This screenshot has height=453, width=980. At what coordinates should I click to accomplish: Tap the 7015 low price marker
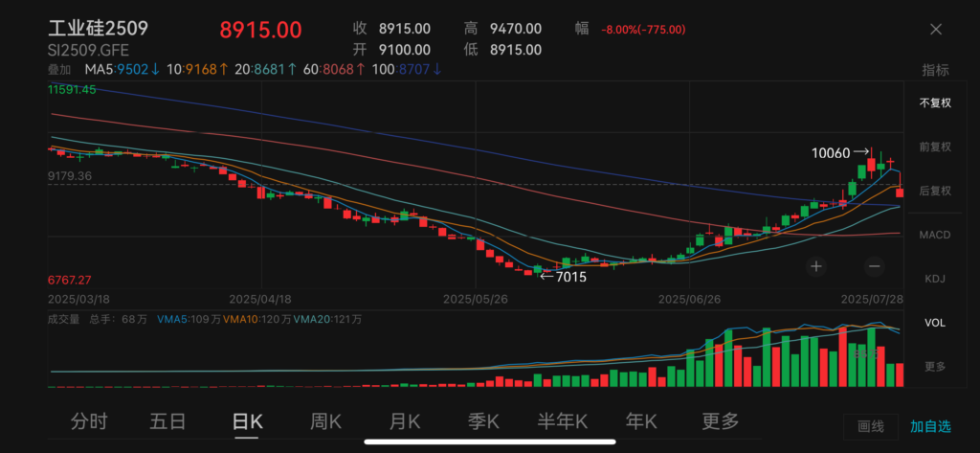tap(563, 277)
